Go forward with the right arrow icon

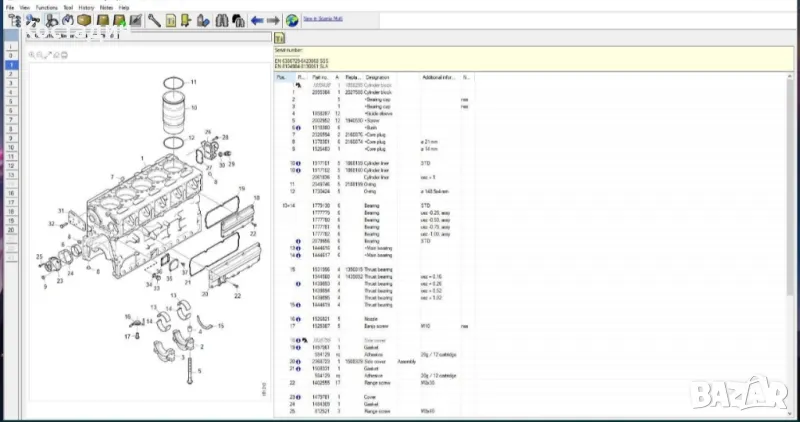click(273, 20)
